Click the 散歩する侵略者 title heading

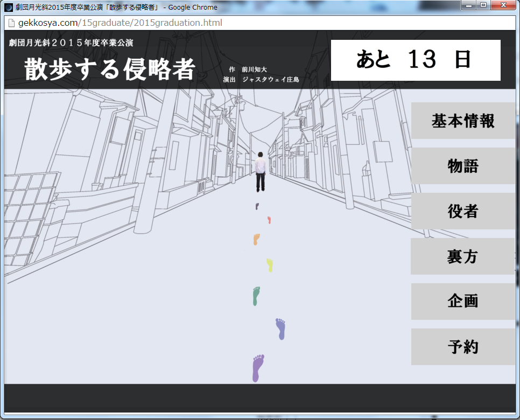click(x=109, y=69)
